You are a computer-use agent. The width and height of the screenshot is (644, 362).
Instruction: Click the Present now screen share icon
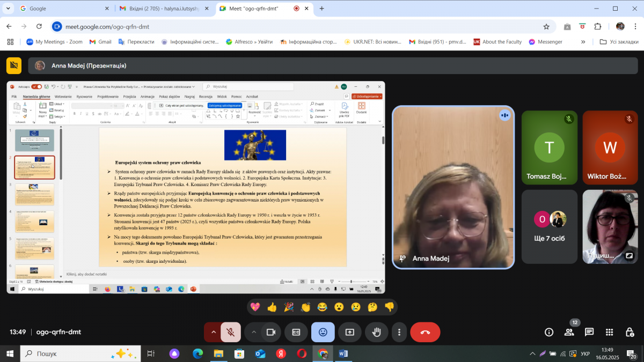pos(350,333)
